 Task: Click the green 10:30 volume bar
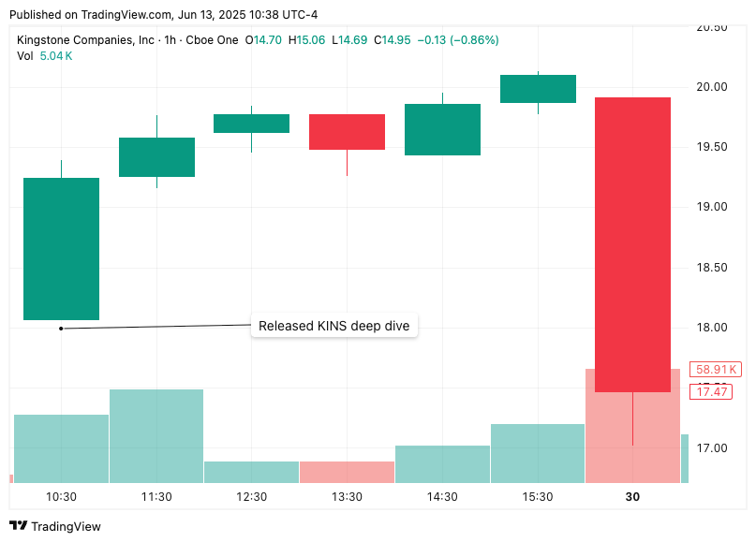pyautogui.click(x=61, y=448)
